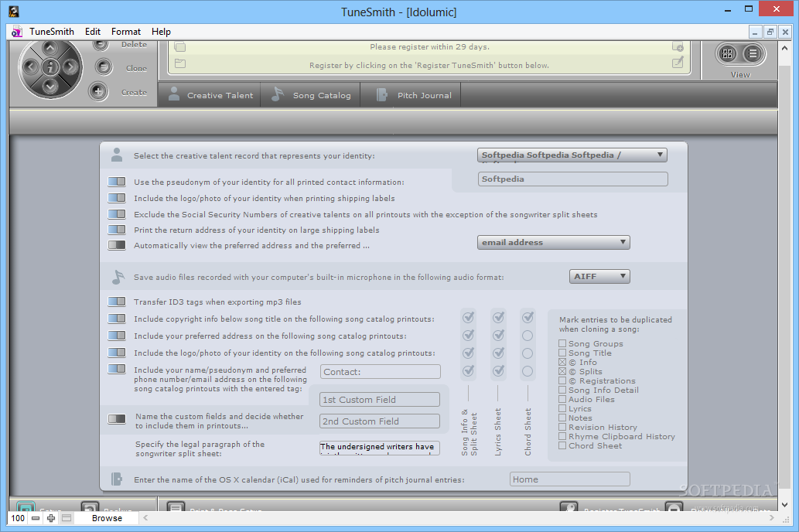Click the add note icon in register banner
The height and width of the screenshot is (532, 799).
point(678,47)
